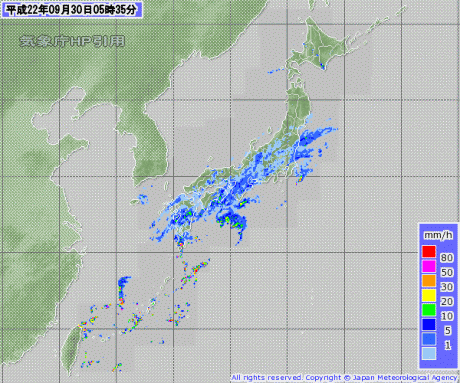This screenshot has width=460, height=383.
Task: Click the 気象庁HP引用 watermark text
Action: [72, 41]
